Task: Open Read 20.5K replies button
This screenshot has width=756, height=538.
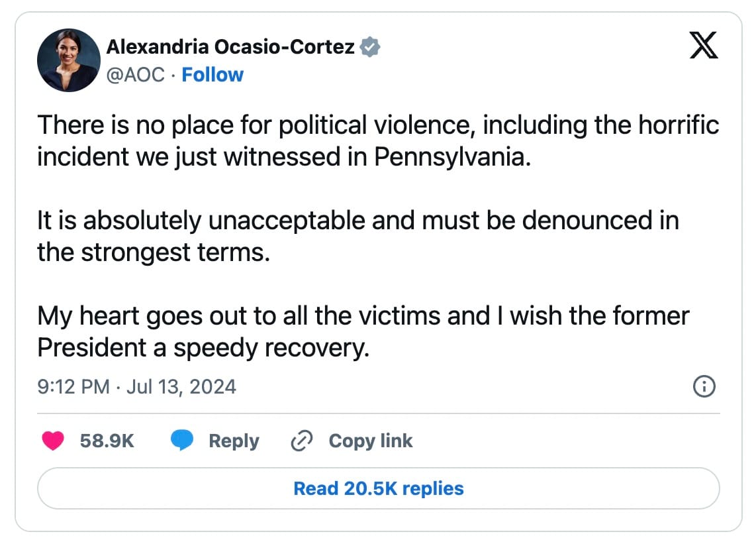Action: tap(379, 488)
